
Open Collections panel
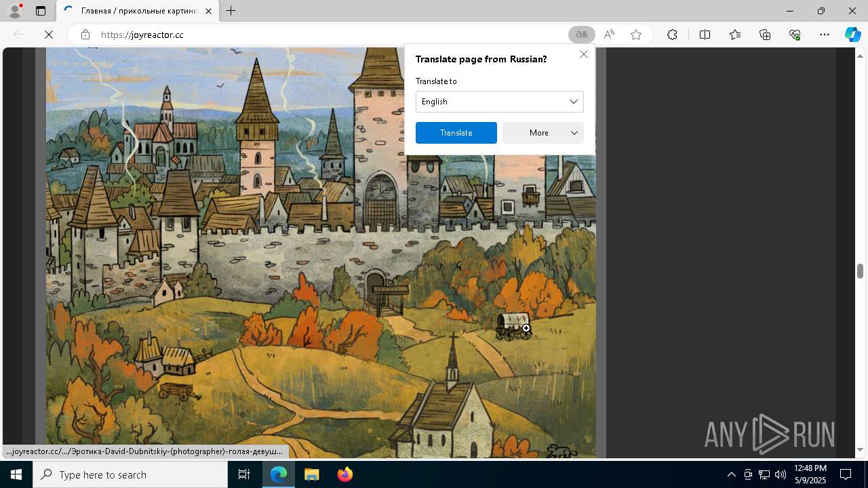765,35
